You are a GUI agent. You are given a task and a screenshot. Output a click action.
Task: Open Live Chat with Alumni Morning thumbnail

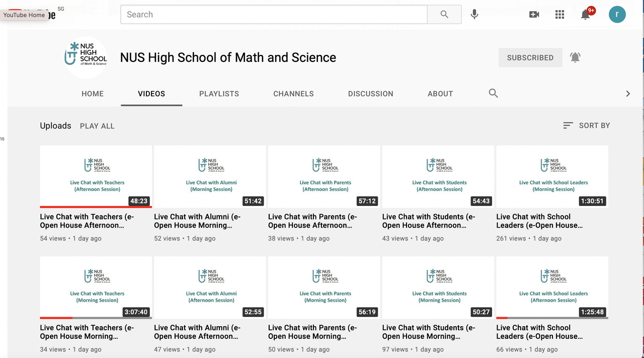pos(210,177)
